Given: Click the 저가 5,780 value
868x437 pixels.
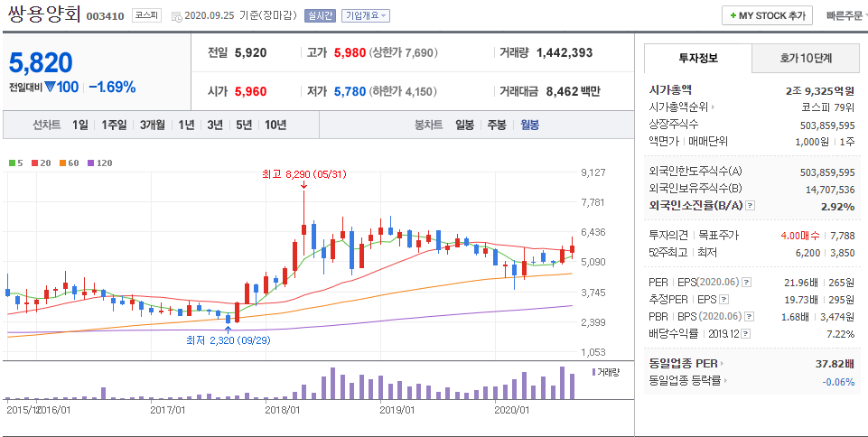Looking at the screenshot, I should [x=350, y=92].
